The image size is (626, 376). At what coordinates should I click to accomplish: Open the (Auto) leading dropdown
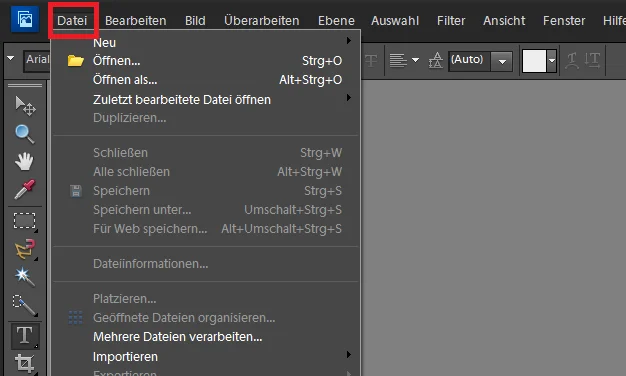click(502, 61)
